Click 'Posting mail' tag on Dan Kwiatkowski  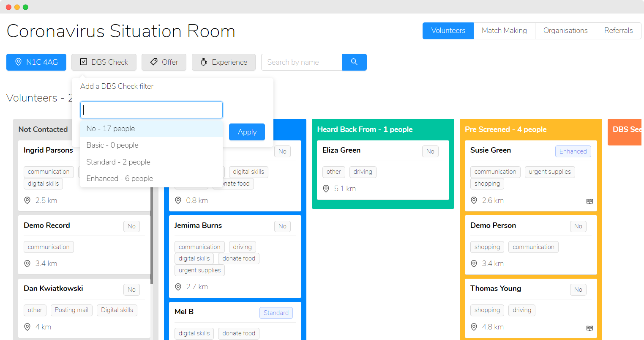point(71,310)
